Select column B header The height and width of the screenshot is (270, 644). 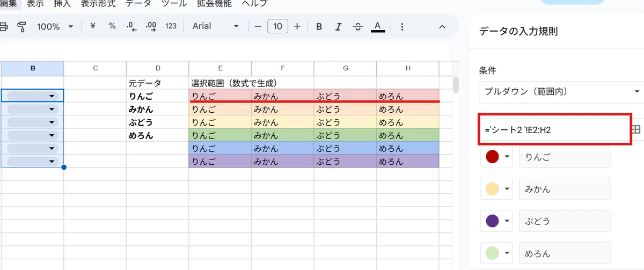tap(33, 68)
